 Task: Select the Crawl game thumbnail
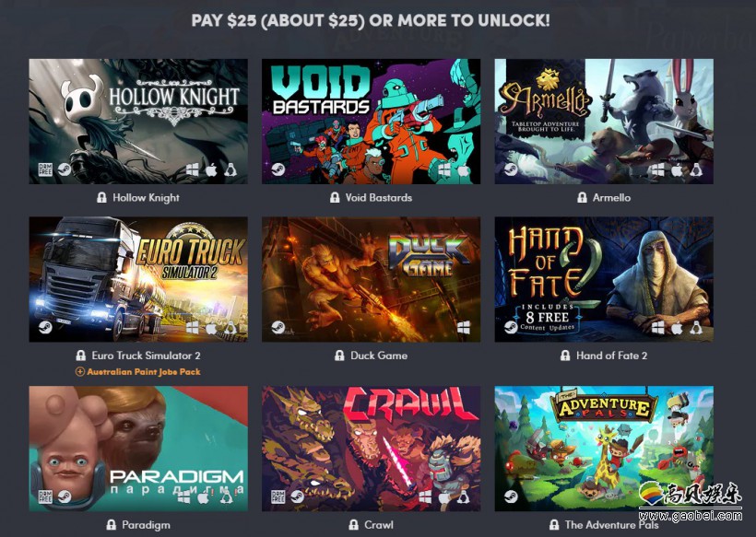click(x=371, y=449)
